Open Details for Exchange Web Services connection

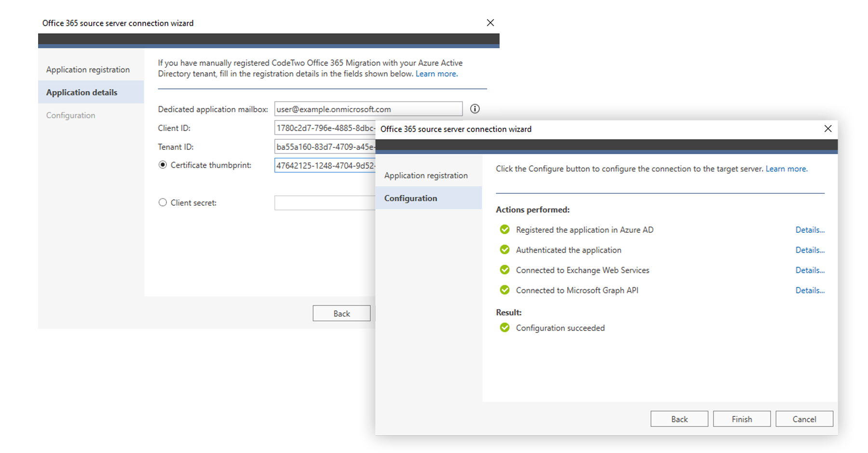coord(810,270)
